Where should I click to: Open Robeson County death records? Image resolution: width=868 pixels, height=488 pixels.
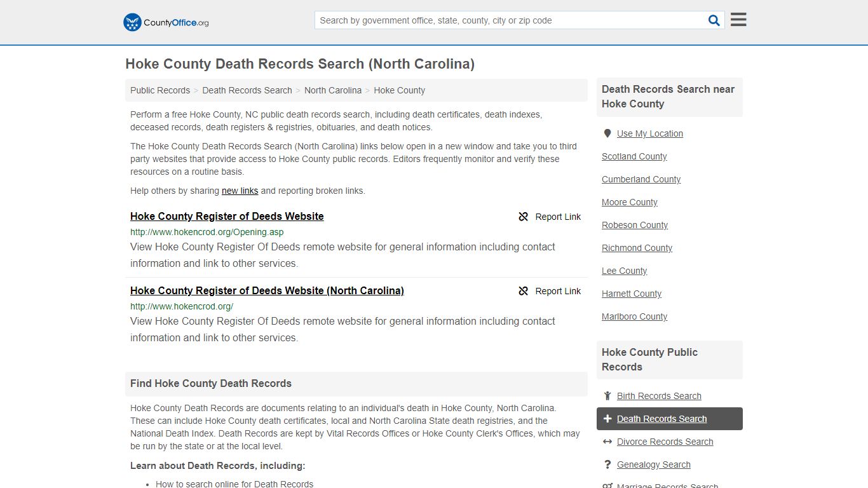pos(635,225)
